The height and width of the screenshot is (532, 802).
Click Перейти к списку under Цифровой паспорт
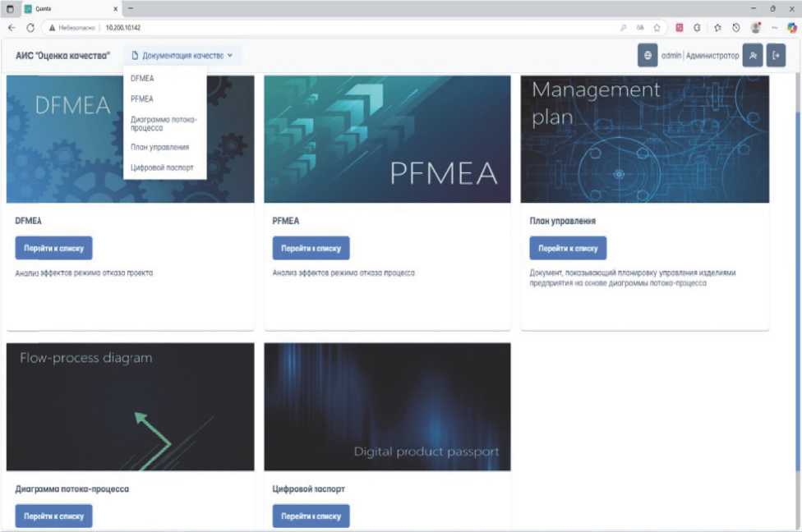[311, 516]
